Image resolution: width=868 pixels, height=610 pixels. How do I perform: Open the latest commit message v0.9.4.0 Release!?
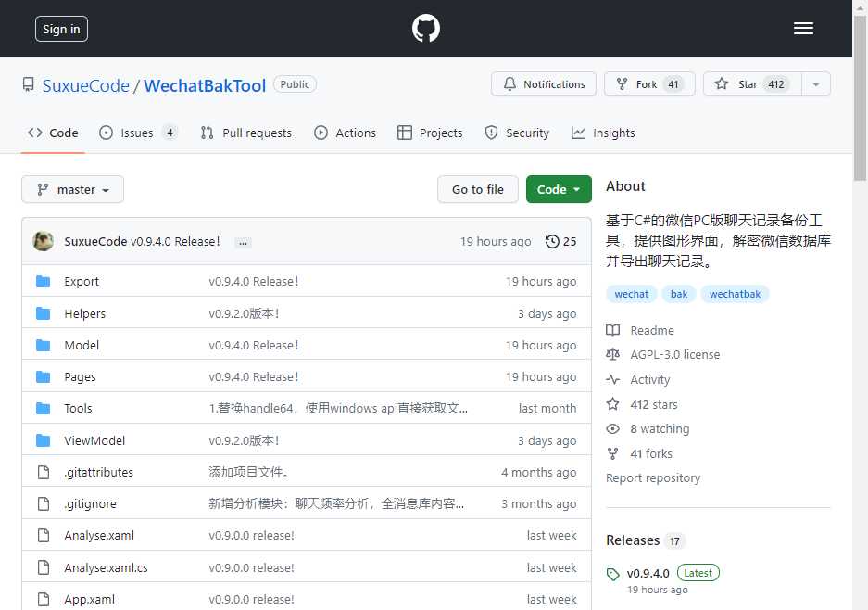[175, 242]
